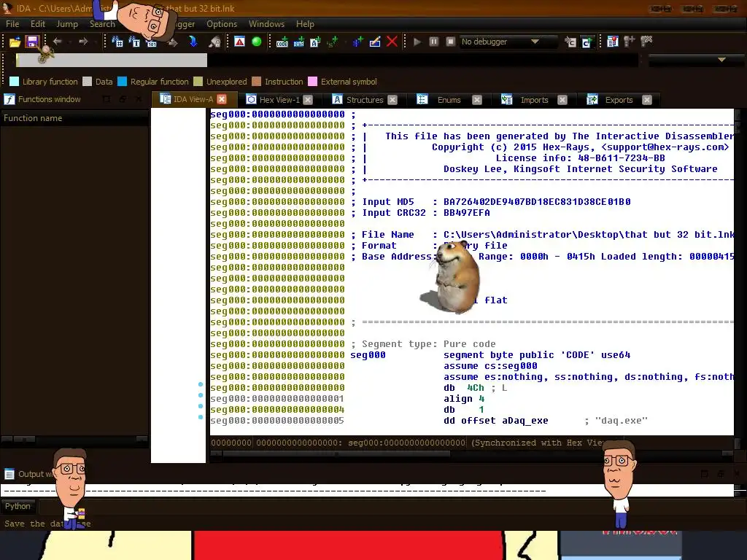747x560 pixels.
Task: Click the DATA plus toolbar icon
Action: click(298, 42)
